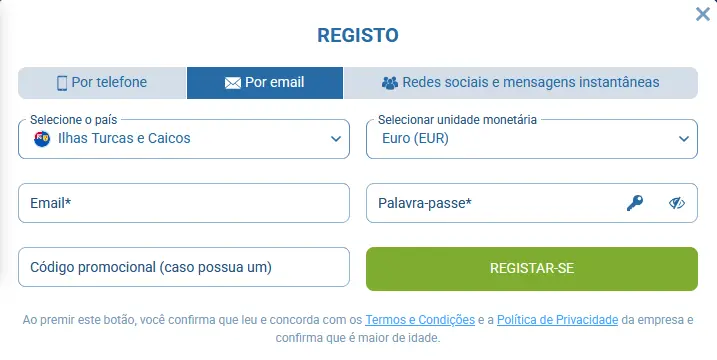Click the people icon for social networks

click(390, 83)
